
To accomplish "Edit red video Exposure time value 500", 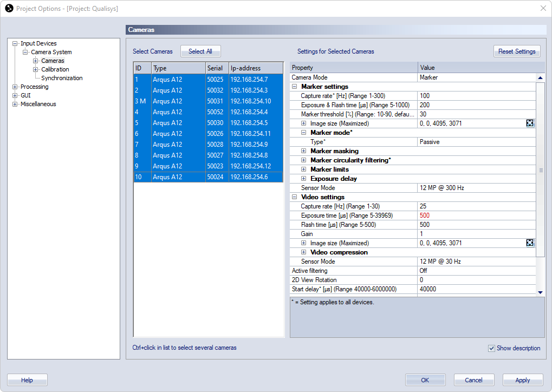I will (477, 215).
